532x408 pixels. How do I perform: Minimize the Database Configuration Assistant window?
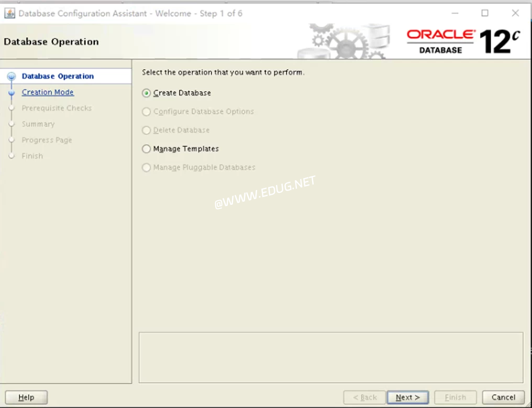point(455,13)
